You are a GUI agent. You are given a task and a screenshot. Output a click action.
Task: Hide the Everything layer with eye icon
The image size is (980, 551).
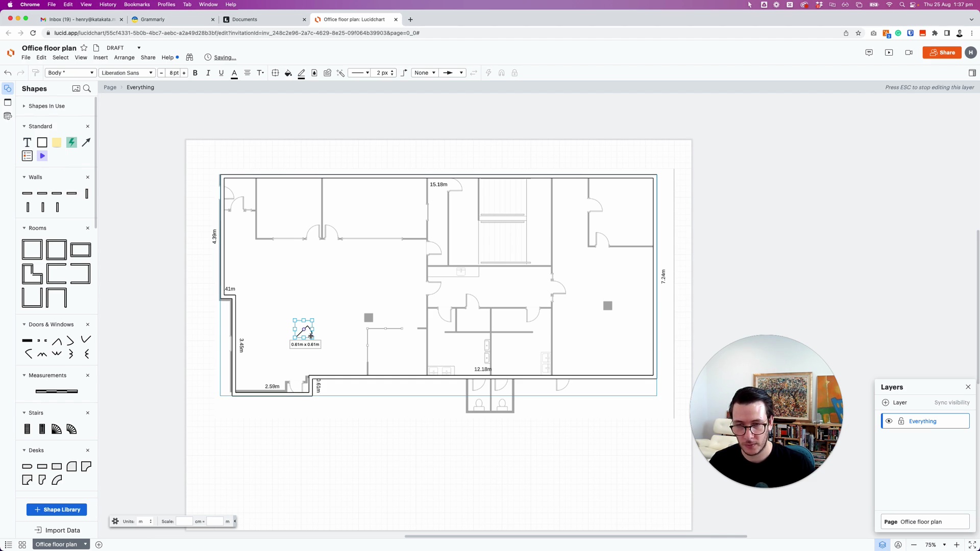click(x=889, y=421)
